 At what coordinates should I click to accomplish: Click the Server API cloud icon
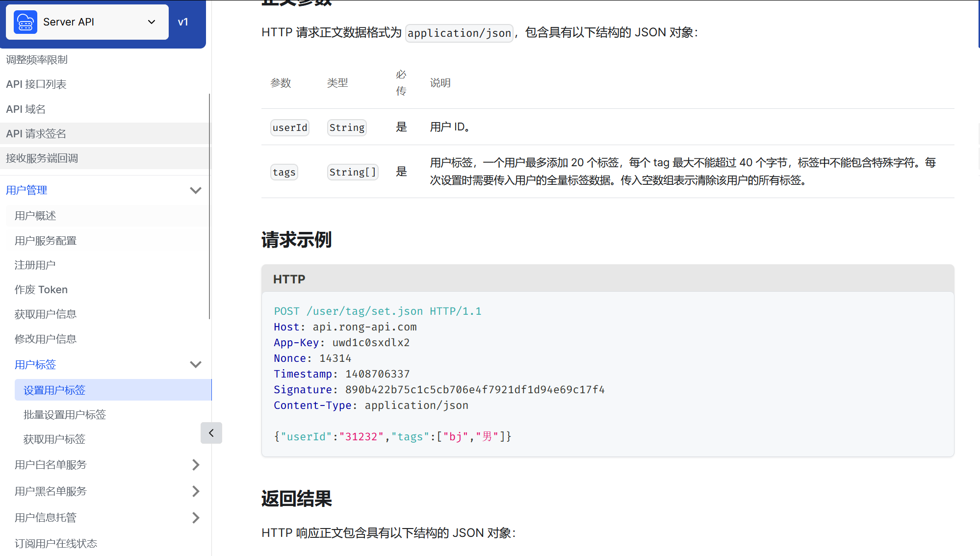(25, 22)
